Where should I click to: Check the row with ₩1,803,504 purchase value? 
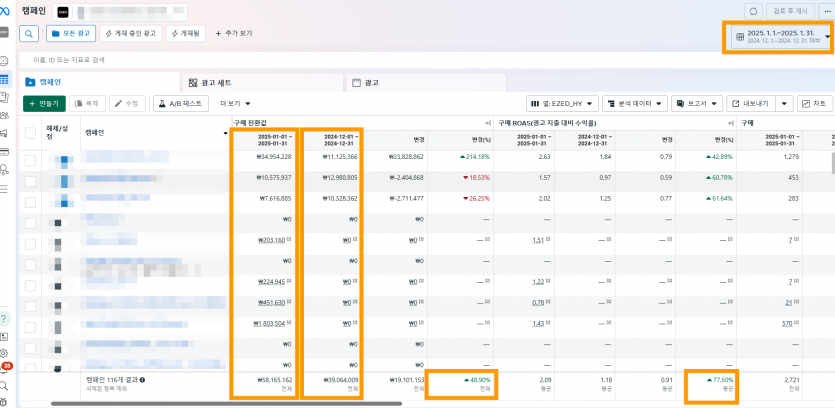(x=30, y=327)
